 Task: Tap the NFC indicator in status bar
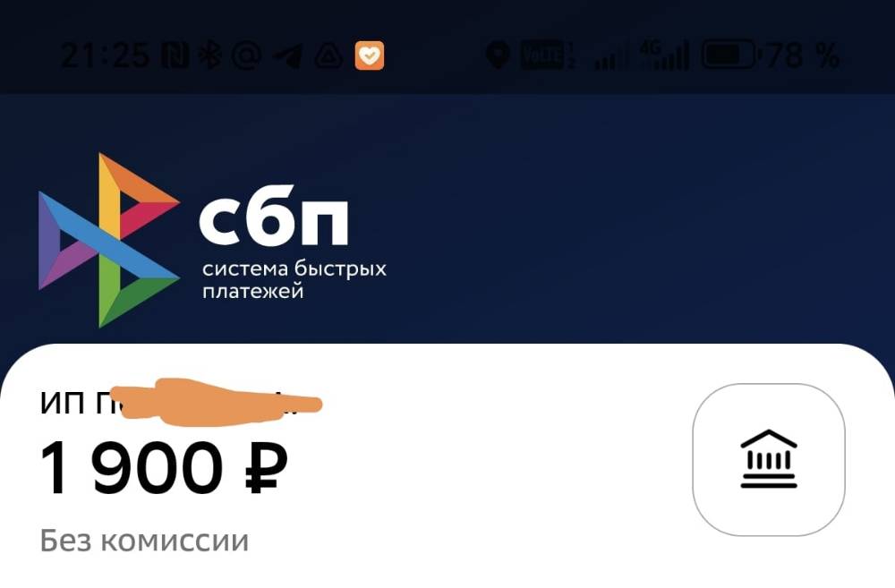point(175,56)
